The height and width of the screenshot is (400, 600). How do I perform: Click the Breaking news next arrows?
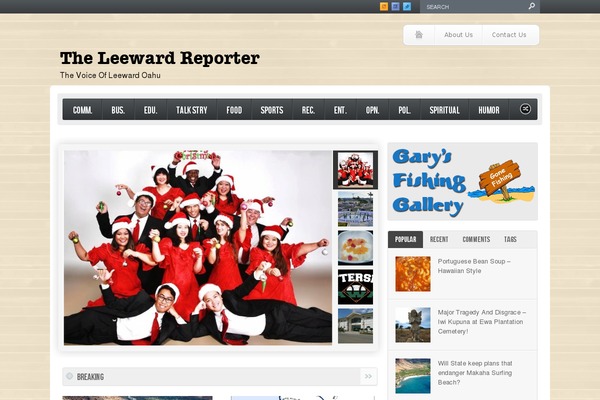pyautogui.click(x=368, y=377)
